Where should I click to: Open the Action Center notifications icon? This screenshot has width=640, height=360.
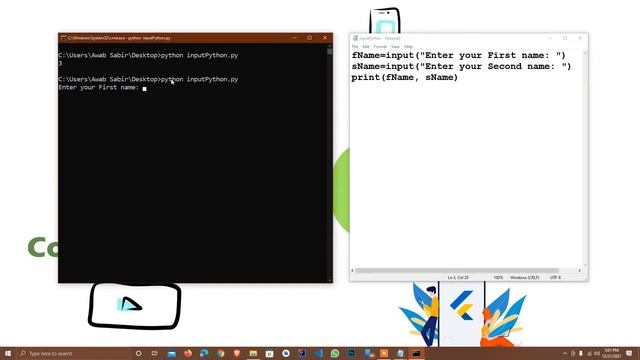click(x=629, y=353)
